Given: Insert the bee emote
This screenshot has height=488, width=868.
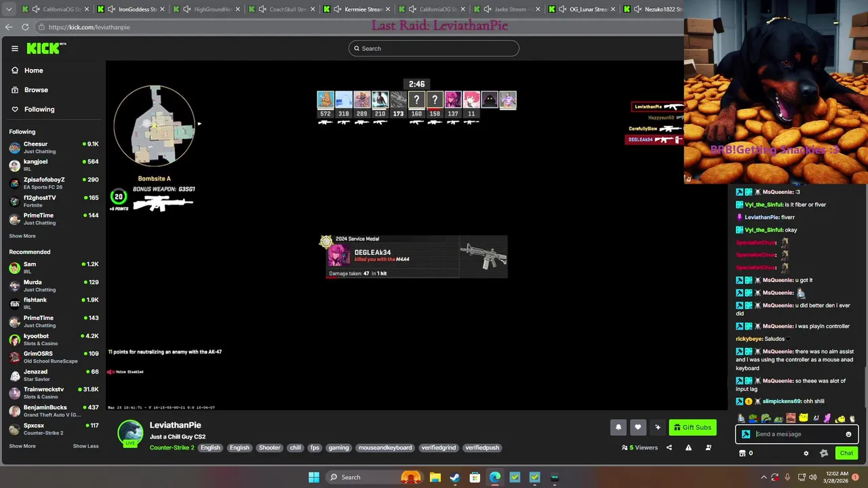Looking at the screenshot, I should [x=840, y=418].
